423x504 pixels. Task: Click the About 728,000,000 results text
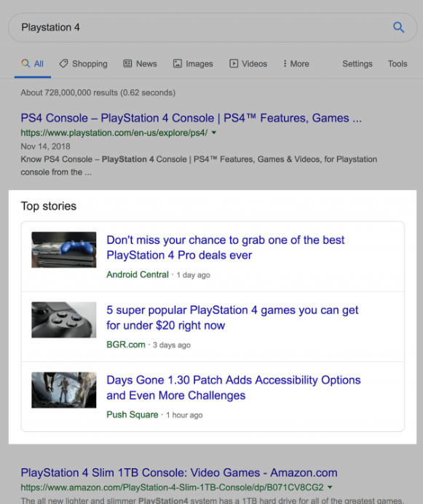pos(98,92)
